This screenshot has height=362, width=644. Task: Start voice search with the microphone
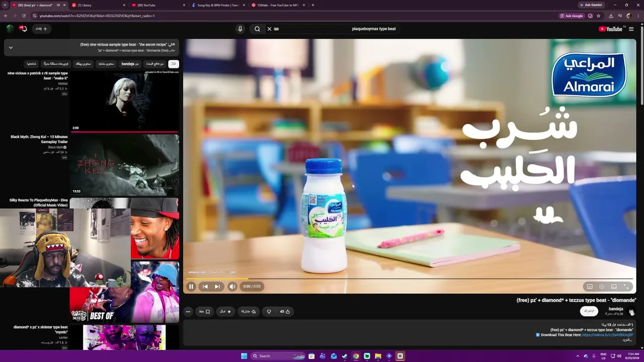coord(240,29)
